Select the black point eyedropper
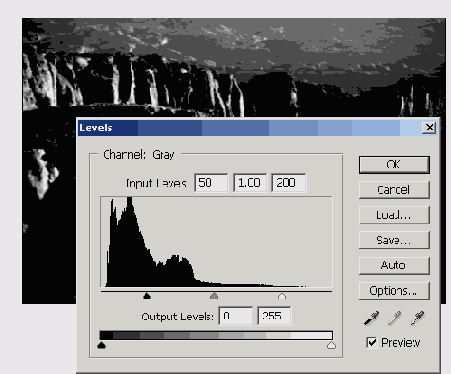451x374 pixels. 371,318
